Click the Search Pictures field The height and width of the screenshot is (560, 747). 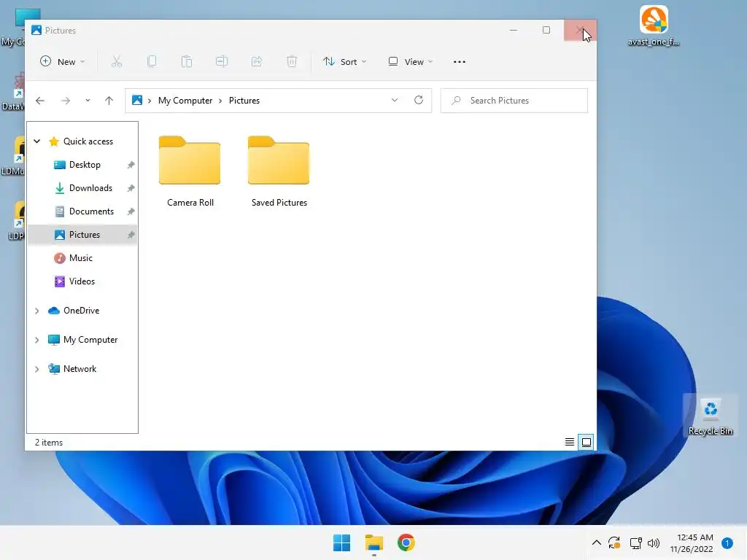pos(514,101)
